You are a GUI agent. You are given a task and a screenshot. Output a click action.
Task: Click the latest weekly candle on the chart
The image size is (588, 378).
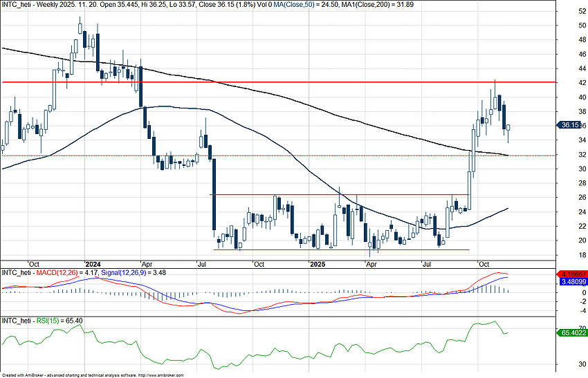click(508, 128)
